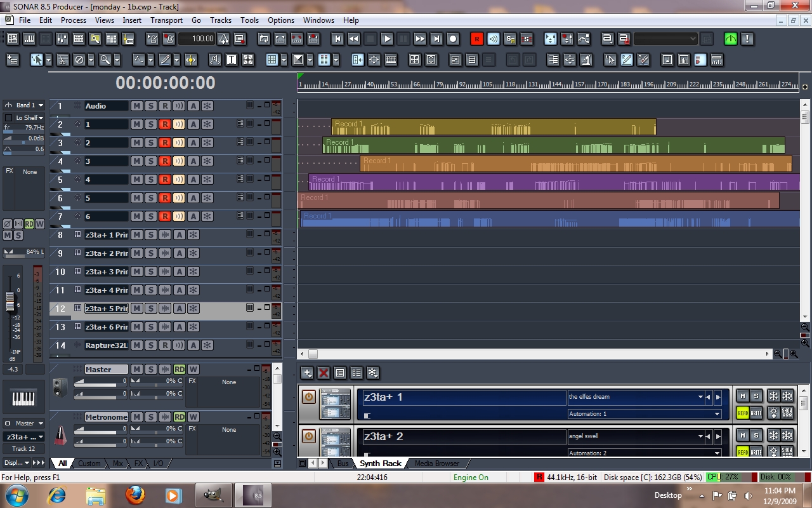Screen dimensions: 812x508
Task: Open Draw tool options dropdown arrow
Action: (x=176, y=60)
